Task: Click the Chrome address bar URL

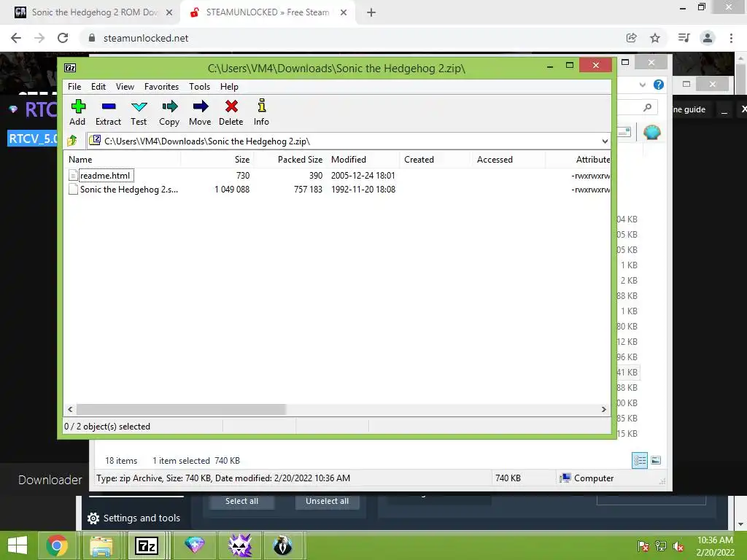Action: coord(146,38)
